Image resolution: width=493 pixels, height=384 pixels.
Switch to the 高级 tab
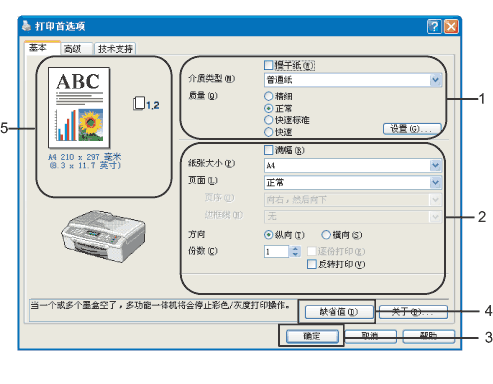pos(76,49)
